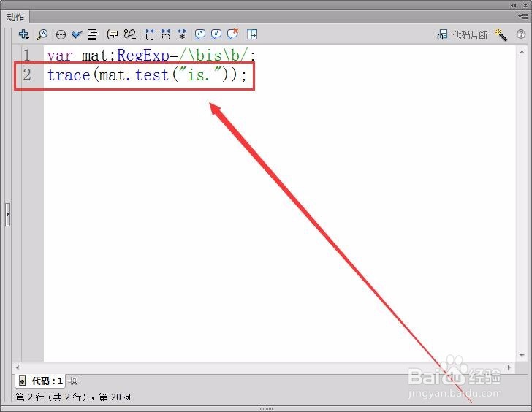The width and height of the screenshot is (532, 412).
Task: Click the vertical scrollbar up arrow
Action: pyautogui.click(x=522, y=52)
